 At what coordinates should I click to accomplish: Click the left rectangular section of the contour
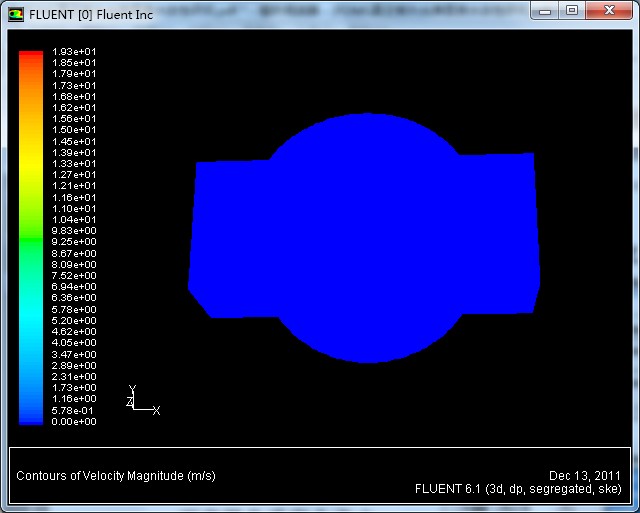point(230,238)
